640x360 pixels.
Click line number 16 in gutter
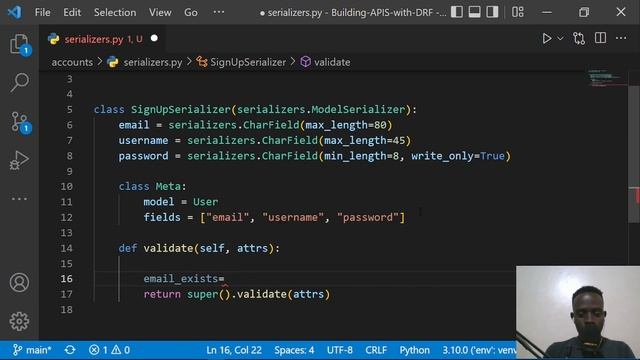pos(67,279)
